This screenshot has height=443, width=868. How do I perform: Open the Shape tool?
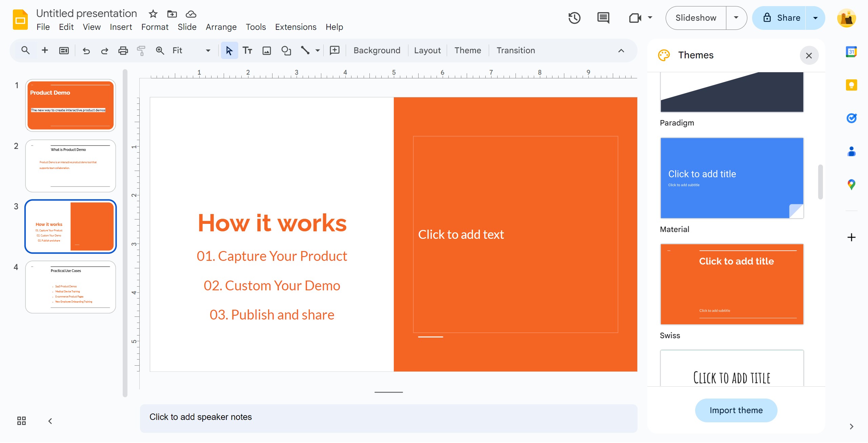(286, 51)
